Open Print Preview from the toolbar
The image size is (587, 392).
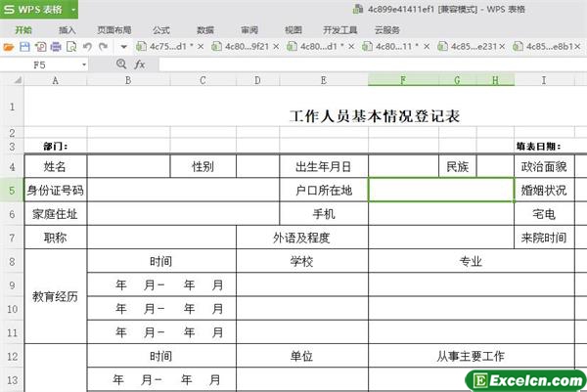pos(71,47)
